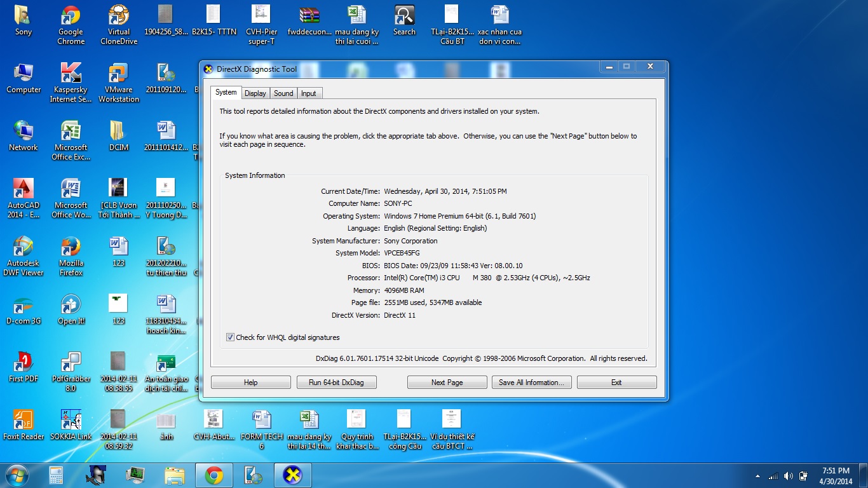Select the Google Chrome desktop shortcut
The height and width of the screenshot is (488, 868).
(71, 25)
